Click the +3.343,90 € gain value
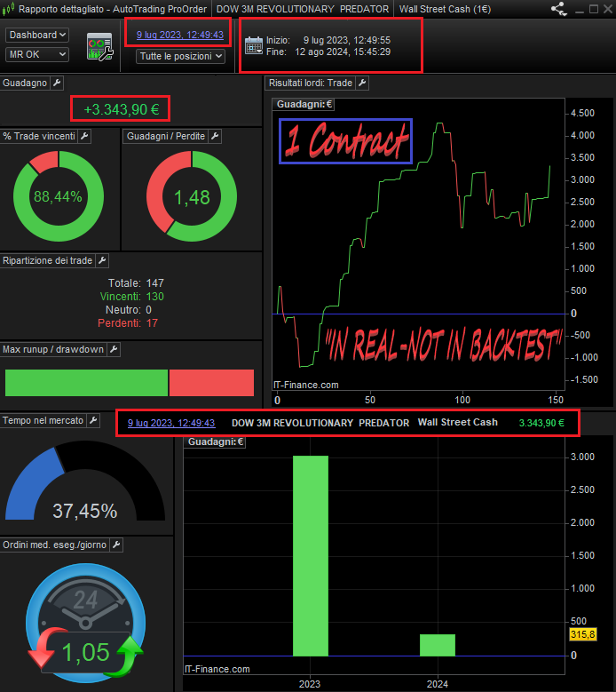 122,109
